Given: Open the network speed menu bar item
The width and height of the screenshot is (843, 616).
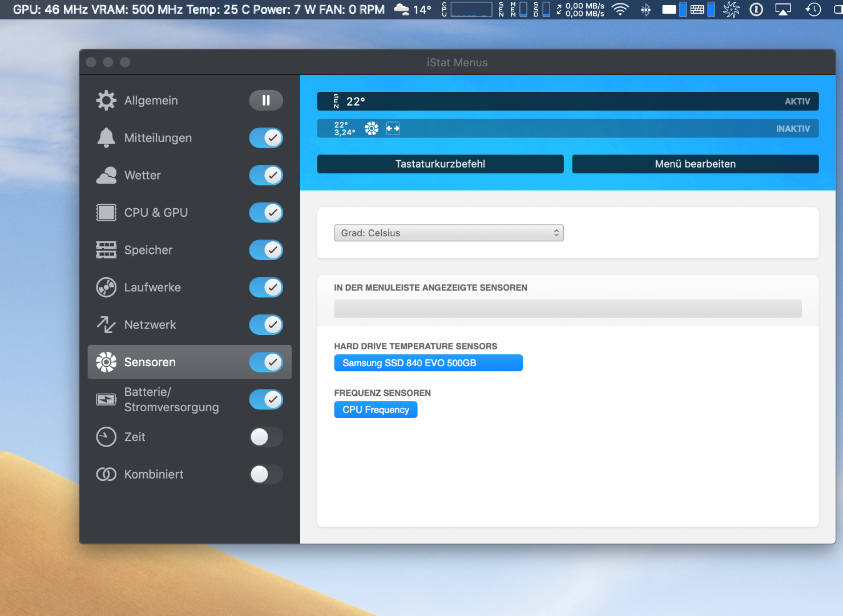Looking at the screenshot, I should (580, 9).
